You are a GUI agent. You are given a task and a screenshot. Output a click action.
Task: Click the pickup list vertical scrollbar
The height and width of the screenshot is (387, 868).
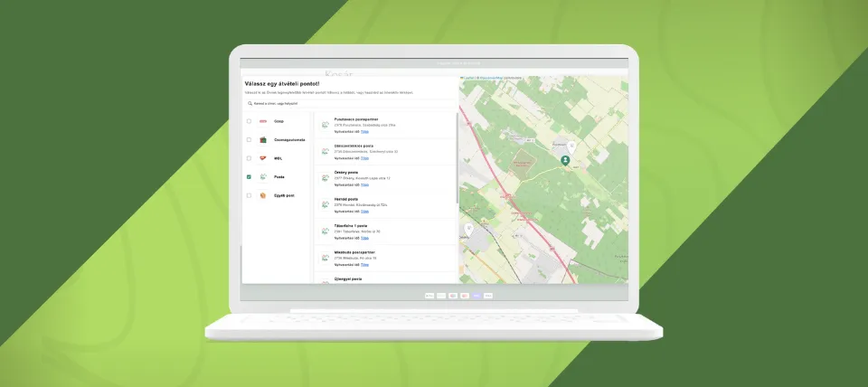point(458,158)
